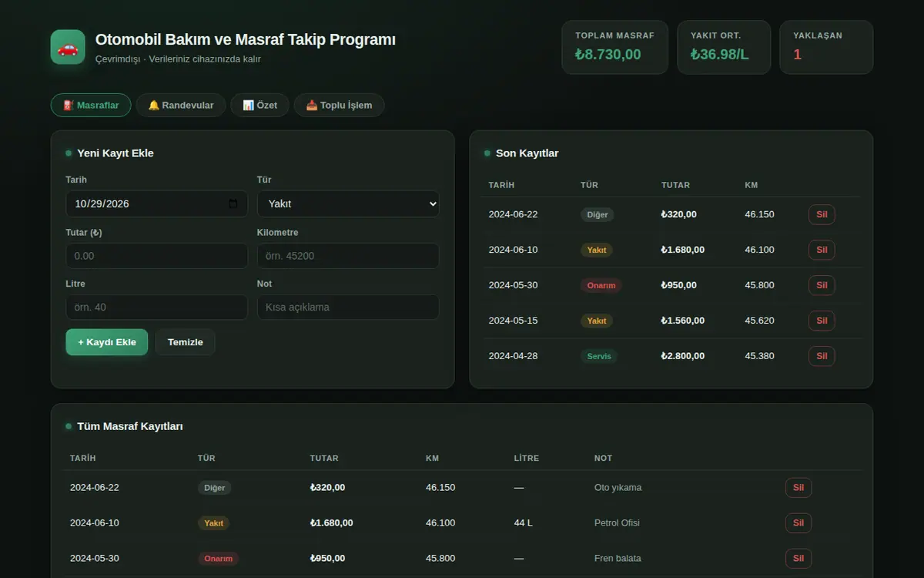Select the Litre input field
The height and width of the screenshot is (578, 924).
tap(157, 307)
